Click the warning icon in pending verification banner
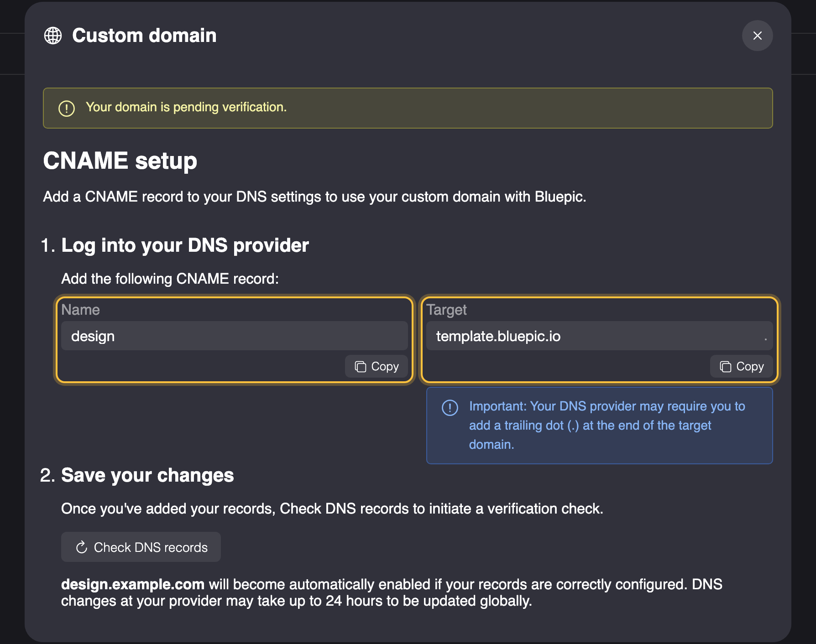816x644 pixels. coord(67,108)
